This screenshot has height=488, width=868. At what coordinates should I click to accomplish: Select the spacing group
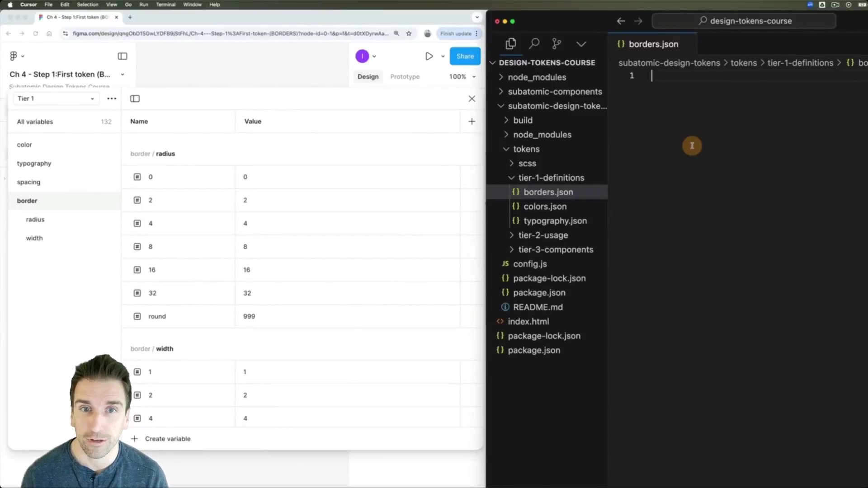[64, 182]
